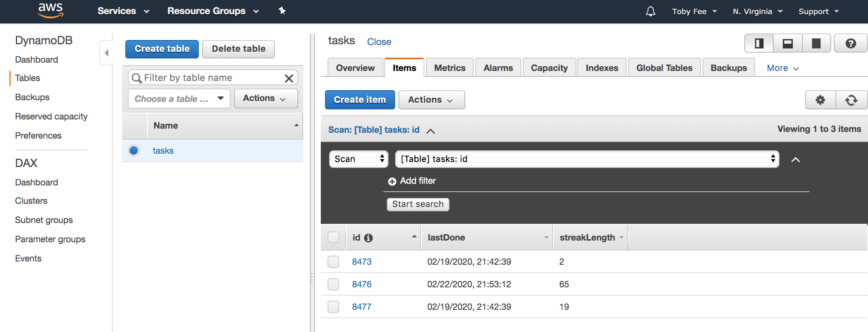Switch to the Metrics tab
The width and height of the screenshot is (868, 332).
[449, 68]
